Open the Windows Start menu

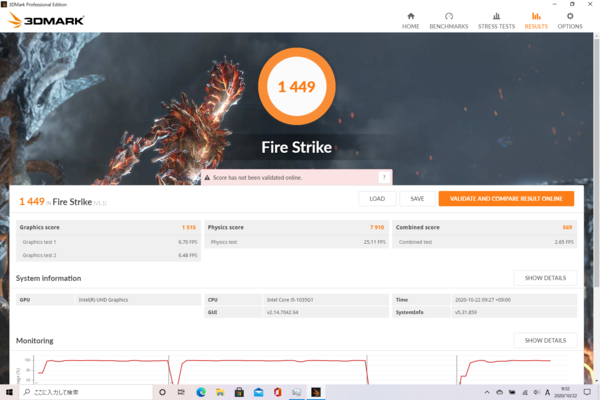tap(9, 392)
